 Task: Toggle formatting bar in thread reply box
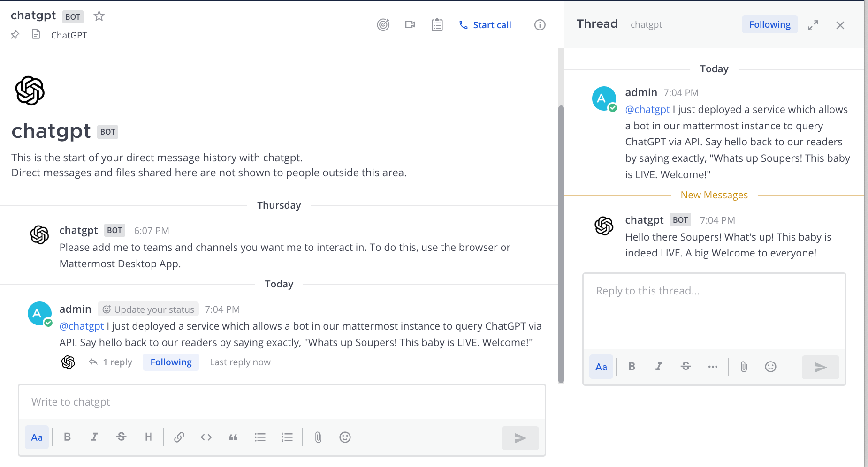601,367
